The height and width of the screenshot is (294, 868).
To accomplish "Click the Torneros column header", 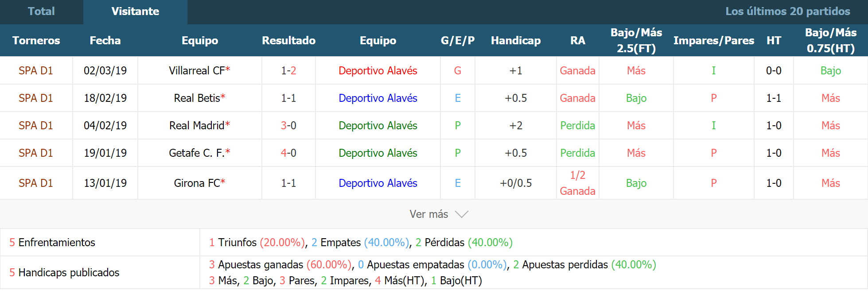I will click(x=36, y=40).
